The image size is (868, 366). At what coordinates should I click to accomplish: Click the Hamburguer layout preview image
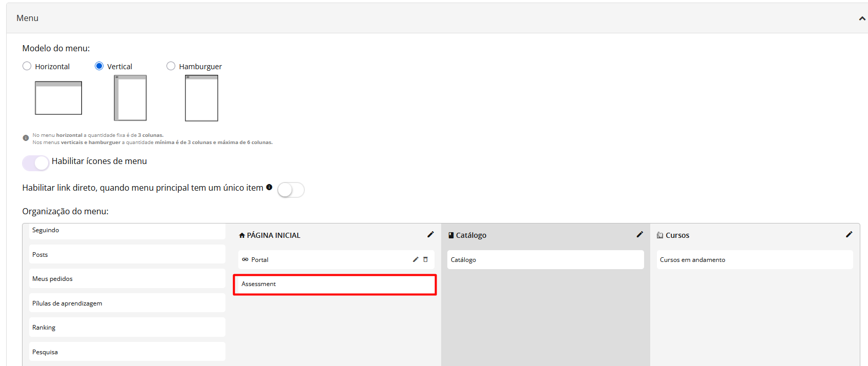coord(201,98)
